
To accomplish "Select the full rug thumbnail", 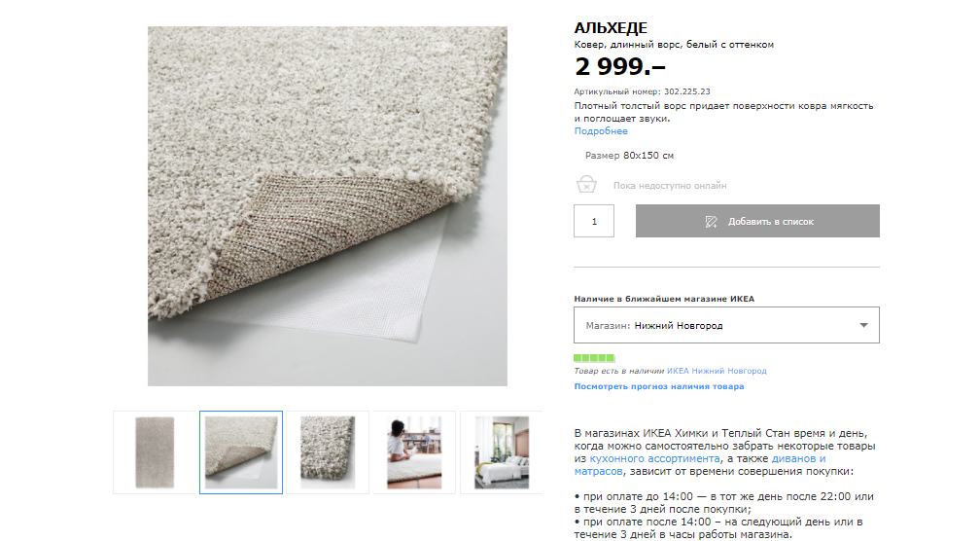I will (x=155, y=452).
